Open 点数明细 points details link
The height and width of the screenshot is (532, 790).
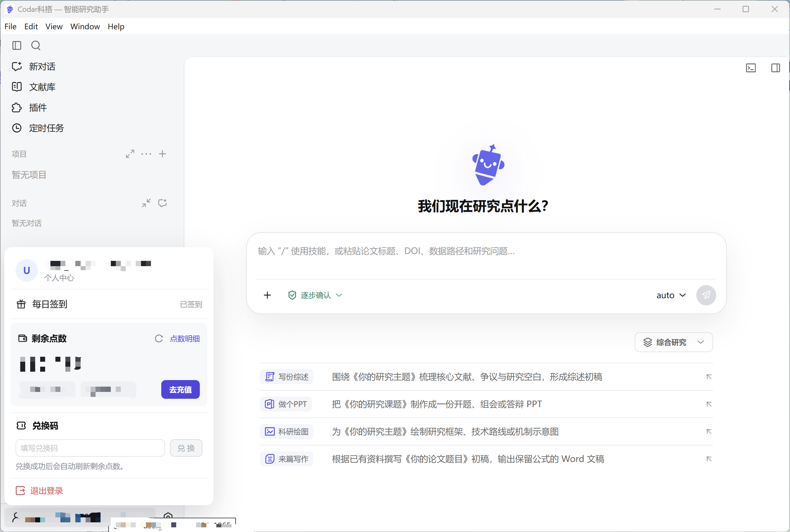tap(185, 339)
